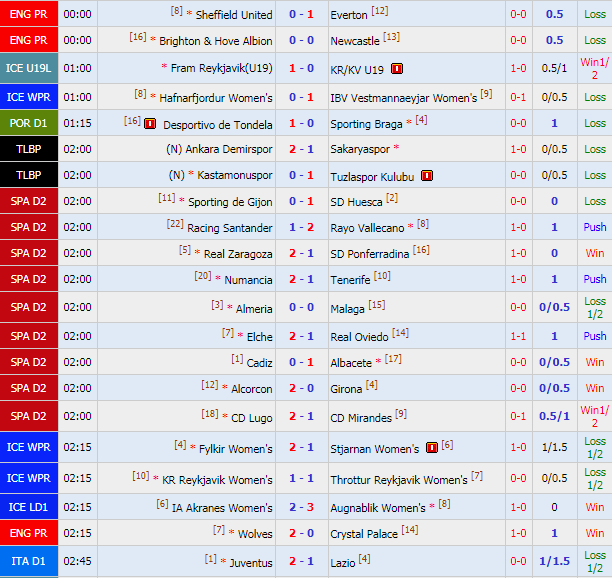Click KR Reykjavik Women's team name
The width and height of the screenshot is (612, 578).
click(x=217, y=480)
